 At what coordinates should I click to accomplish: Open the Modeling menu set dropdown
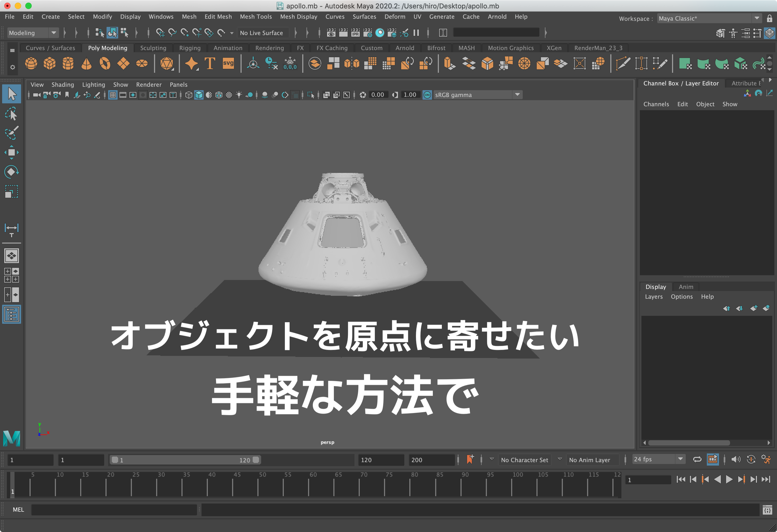tap(33, 33)
